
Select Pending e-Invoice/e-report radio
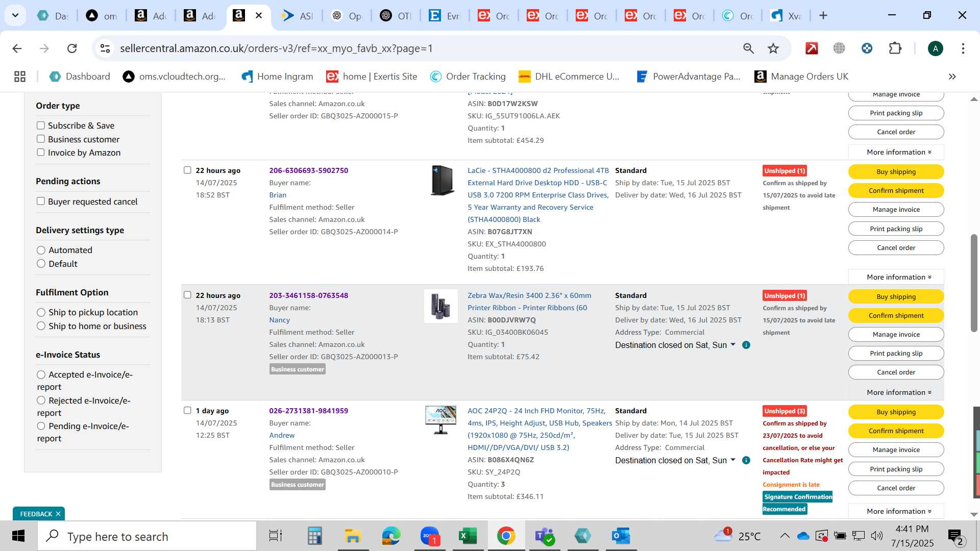click(x=41, y=426)
